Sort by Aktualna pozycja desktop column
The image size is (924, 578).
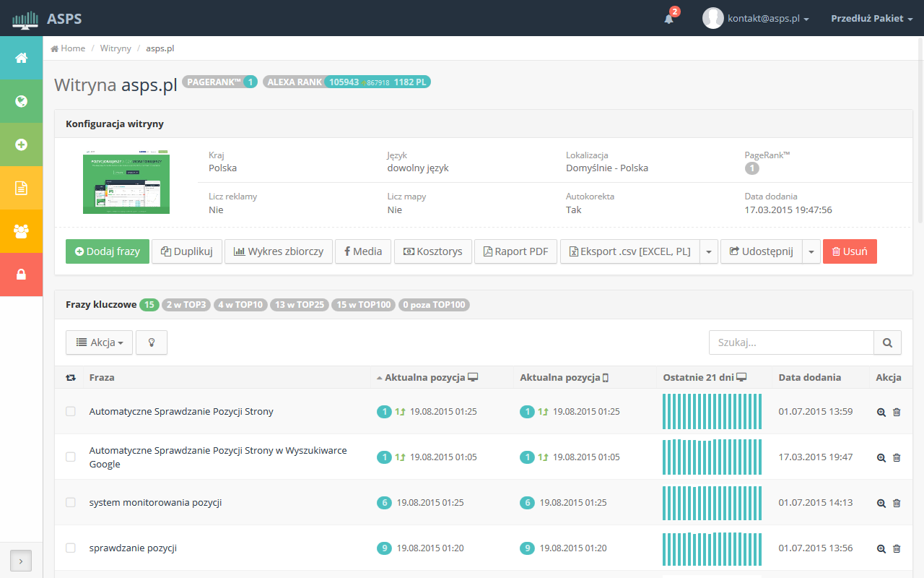click(427, 377)
